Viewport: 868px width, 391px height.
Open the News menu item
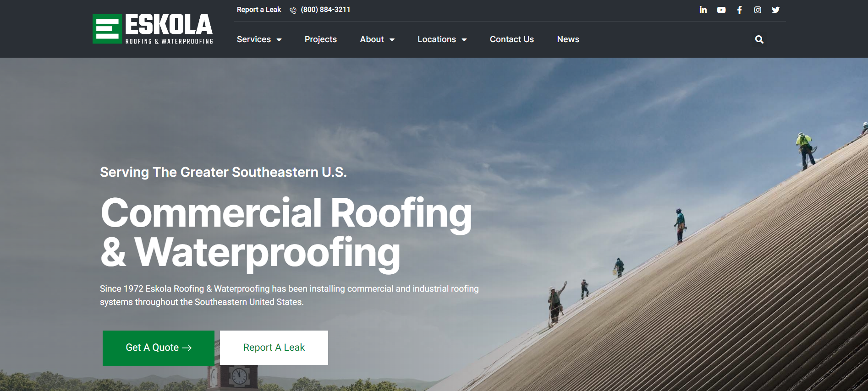click(568, 39)
